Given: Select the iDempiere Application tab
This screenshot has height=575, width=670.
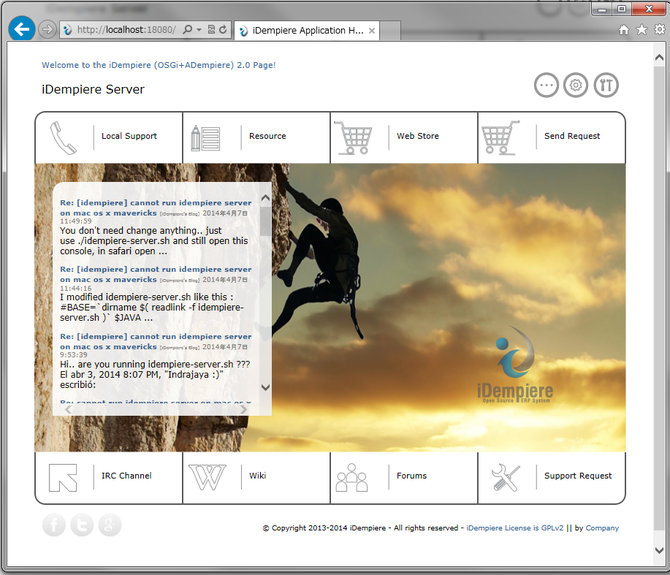Looking at the screenshot, I should point(307,30).
